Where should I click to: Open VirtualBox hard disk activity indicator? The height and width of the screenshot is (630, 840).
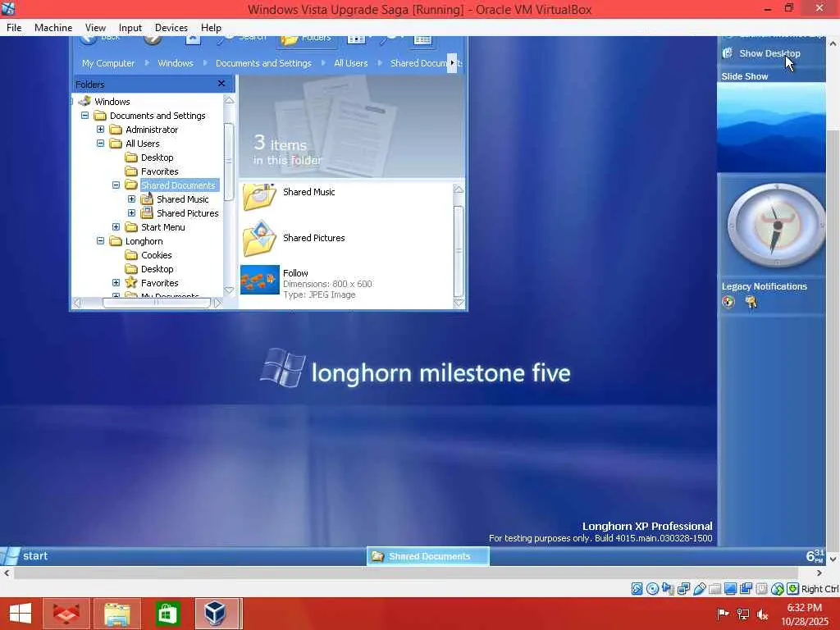tap(637, 589)
